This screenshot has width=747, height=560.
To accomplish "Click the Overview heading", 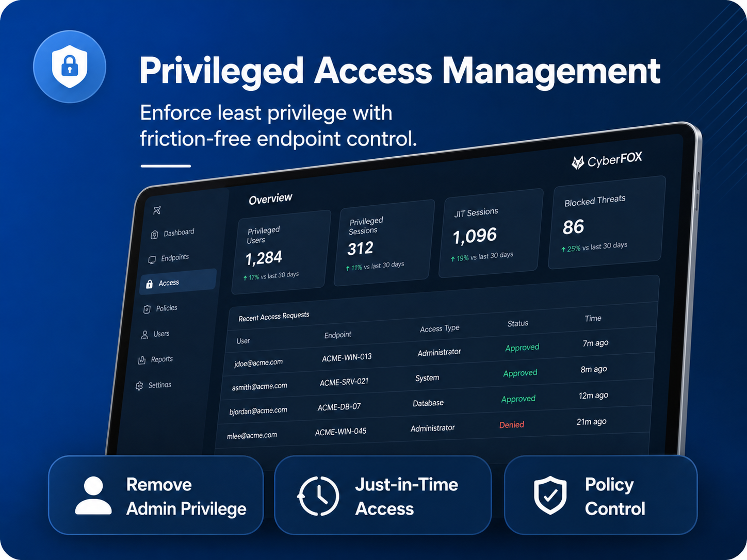I will pos(270,199).
